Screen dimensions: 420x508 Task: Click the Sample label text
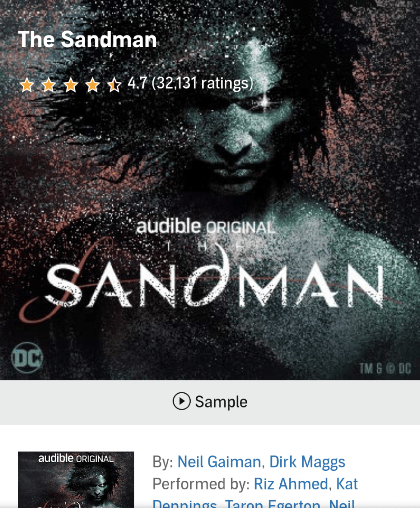[221, 401]
